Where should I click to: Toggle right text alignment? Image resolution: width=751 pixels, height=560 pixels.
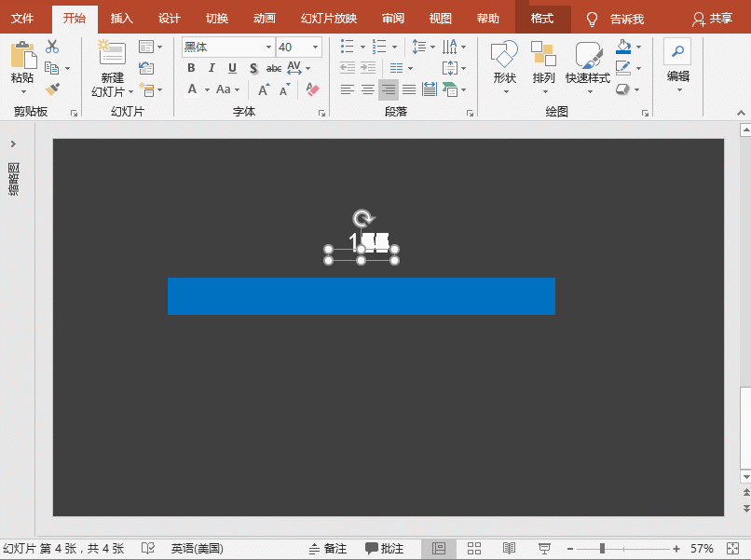pyautogui.click(x=389, y=89)
